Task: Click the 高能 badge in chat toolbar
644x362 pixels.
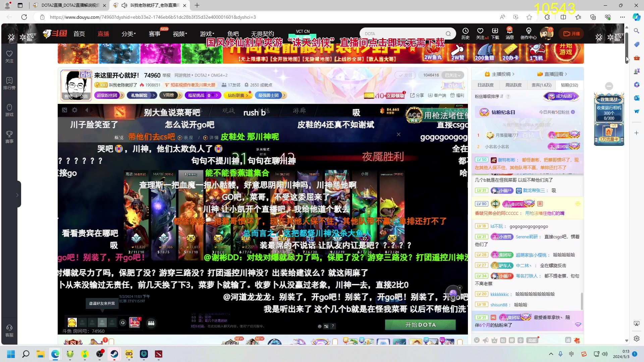Action: [532, 340]
